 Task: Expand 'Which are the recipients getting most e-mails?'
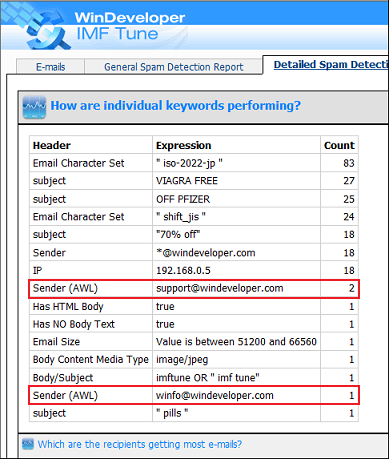[140, 444]
